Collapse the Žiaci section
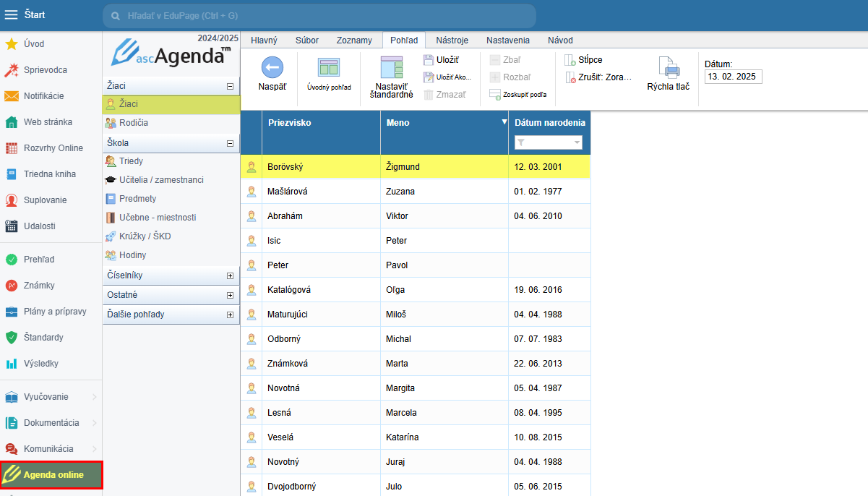Image resolution: width=868 pixels, height=496 pixels. [x=230, y=86]
